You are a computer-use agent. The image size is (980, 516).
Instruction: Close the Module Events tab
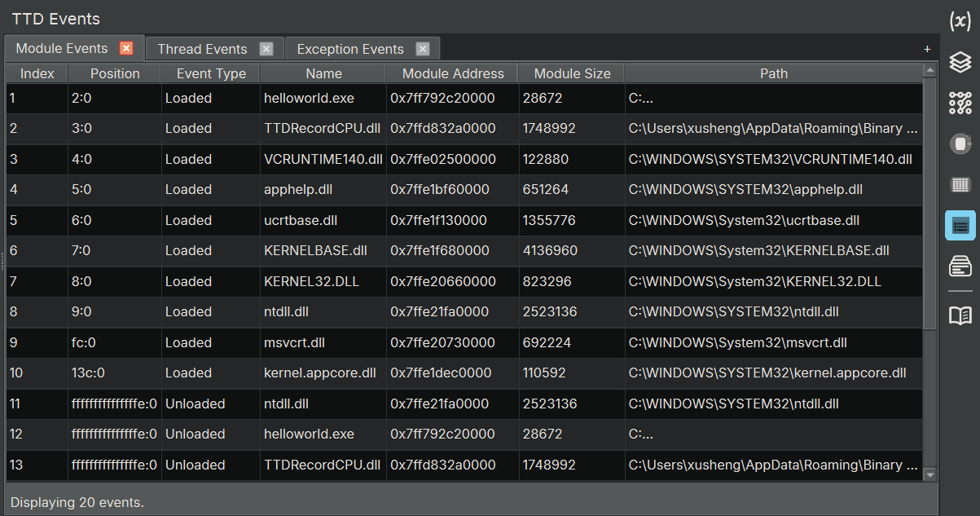(125, 48)
